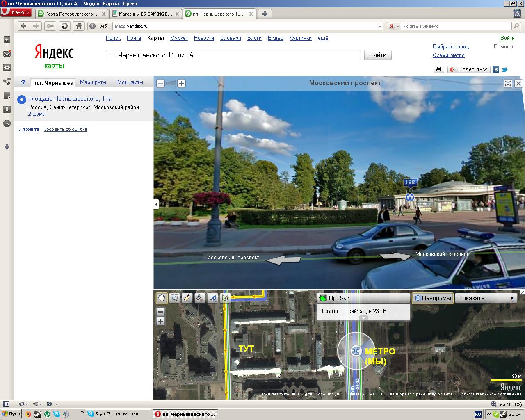This screenshot has width=525, height=420.
Task: Open address bar history dropdown arrow
Action: (x=380, y=26)
